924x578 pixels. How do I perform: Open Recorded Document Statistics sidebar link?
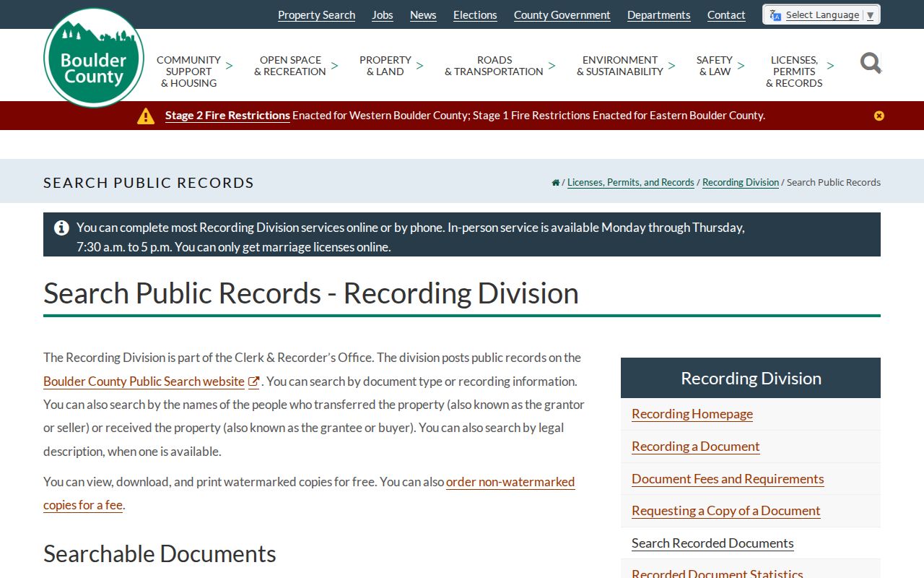718,572
